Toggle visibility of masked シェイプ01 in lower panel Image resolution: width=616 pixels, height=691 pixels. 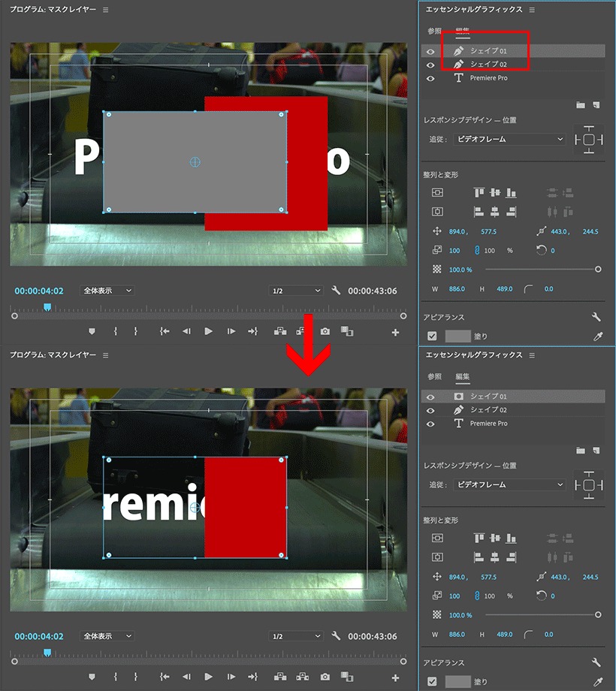pos(430,397)
